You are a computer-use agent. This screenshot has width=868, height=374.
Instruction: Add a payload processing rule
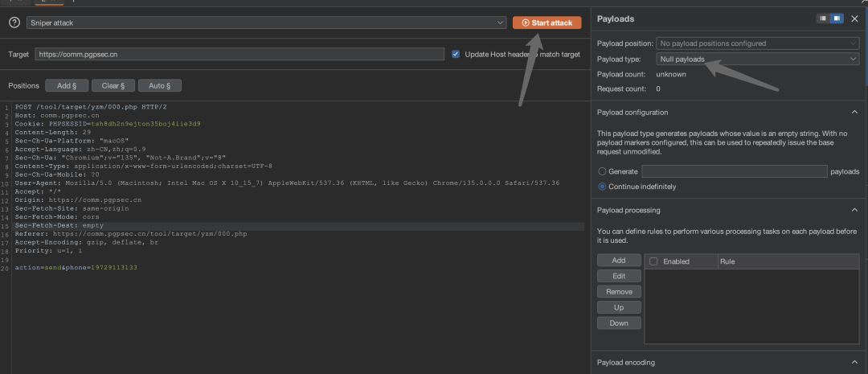pos(619,261)
